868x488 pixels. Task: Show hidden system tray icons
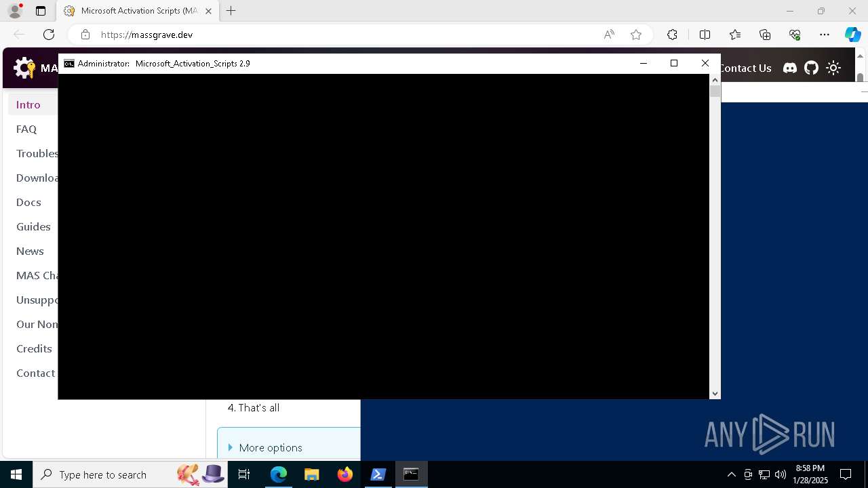pos(731,474)
